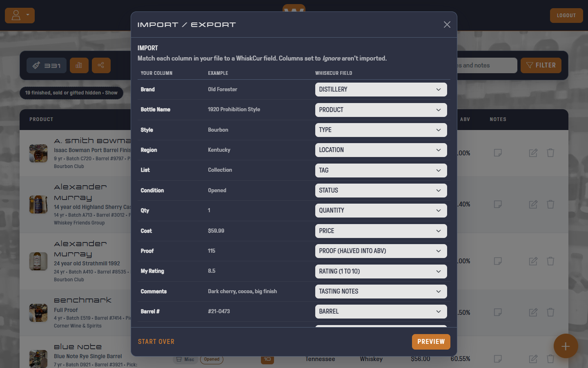Click the Logout button
The image size is (588, 368).
[566, 16]
